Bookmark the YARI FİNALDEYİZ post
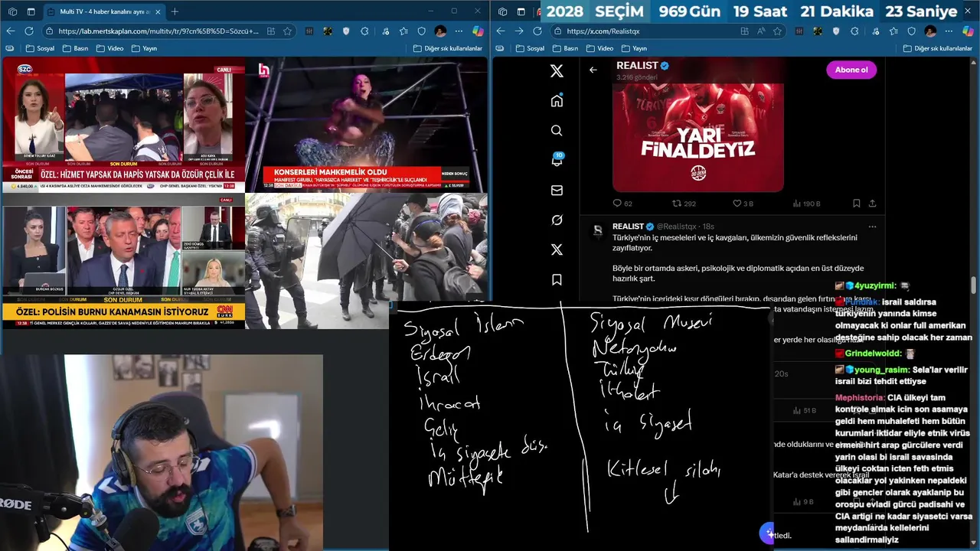 point(856,204)
